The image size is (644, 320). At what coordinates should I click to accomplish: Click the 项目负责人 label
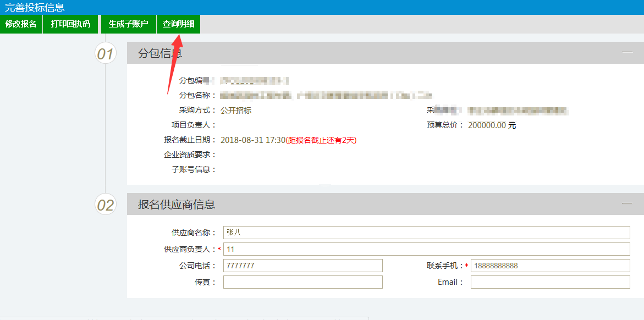point(194,125)
